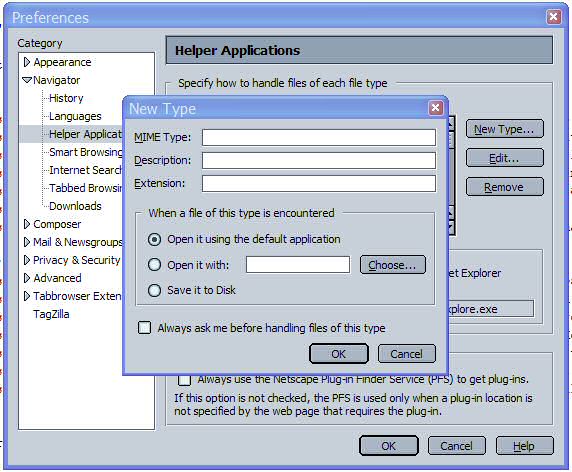Confirm New Type dialog with OK

[x=339, y=354]
